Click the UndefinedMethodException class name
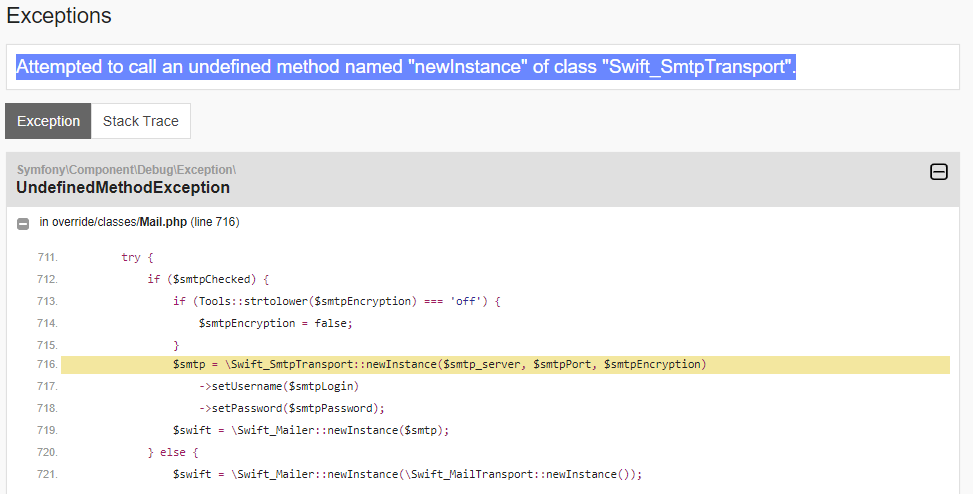Viewport: 973px width, 494px height. (123, 187)
